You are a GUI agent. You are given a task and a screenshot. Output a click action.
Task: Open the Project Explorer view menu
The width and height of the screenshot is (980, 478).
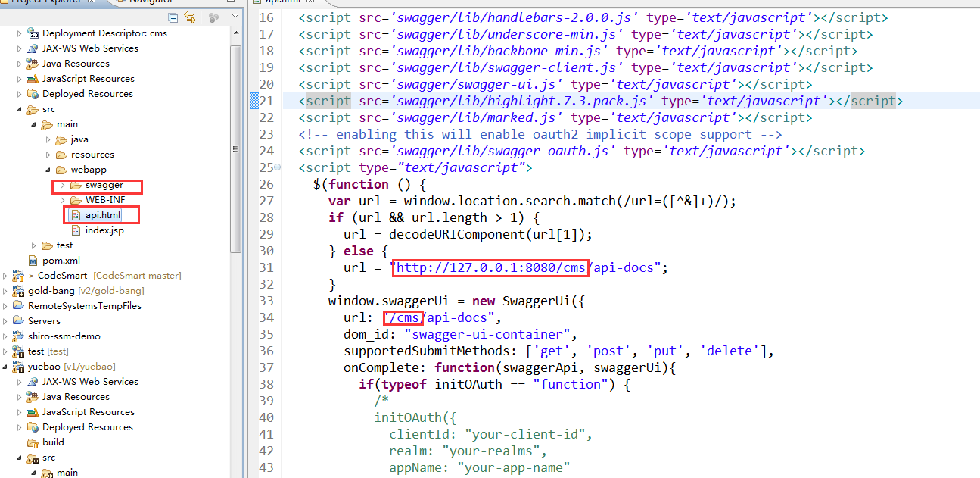coord(235,16)
